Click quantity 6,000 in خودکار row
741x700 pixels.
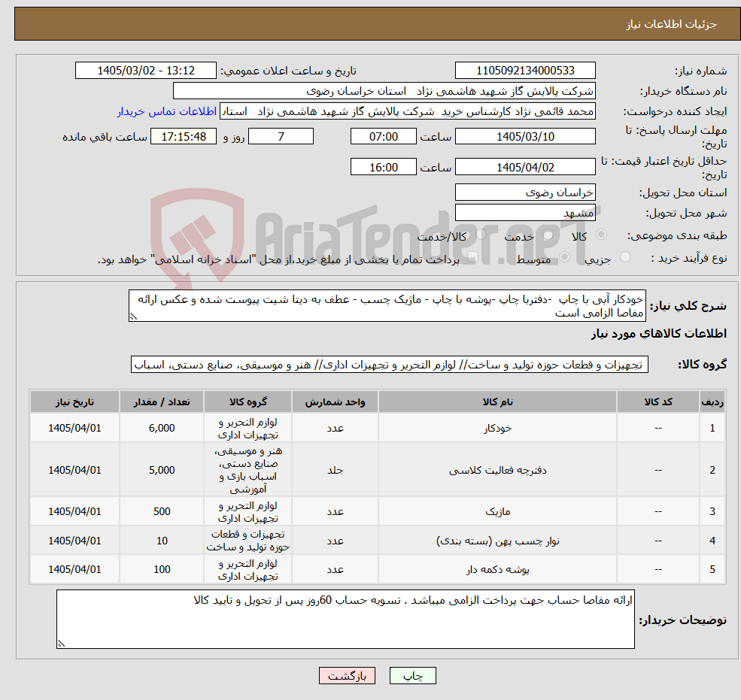coord(162,428)
